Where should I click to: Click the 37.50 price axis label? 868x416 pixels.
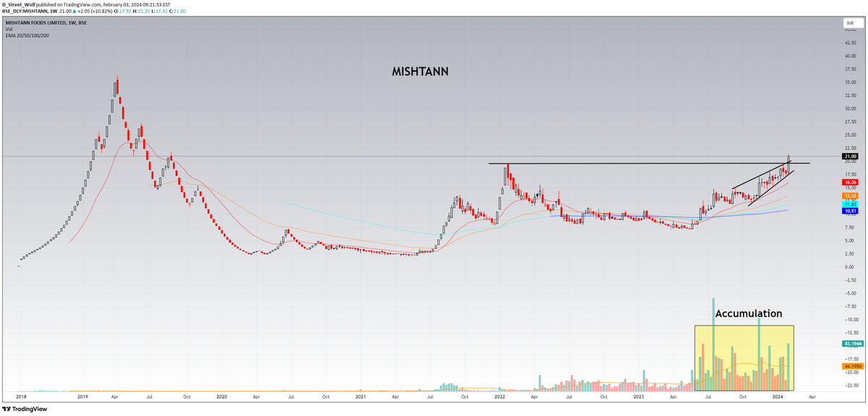tap(850, 69)
